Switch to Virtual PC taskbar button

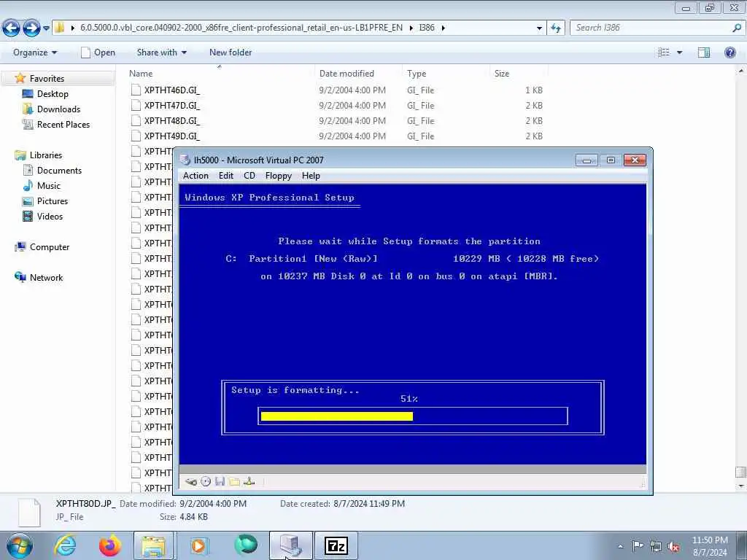coord(291,545)
